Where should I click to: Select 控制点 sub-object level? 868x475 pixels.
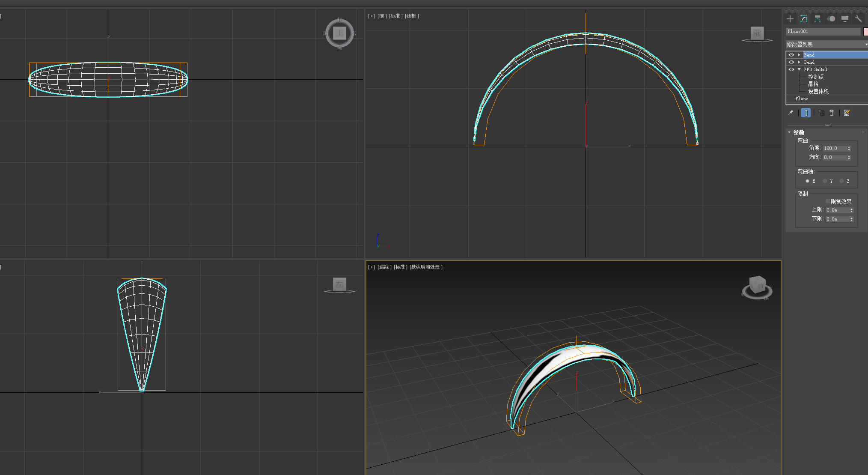click(816, 77)
